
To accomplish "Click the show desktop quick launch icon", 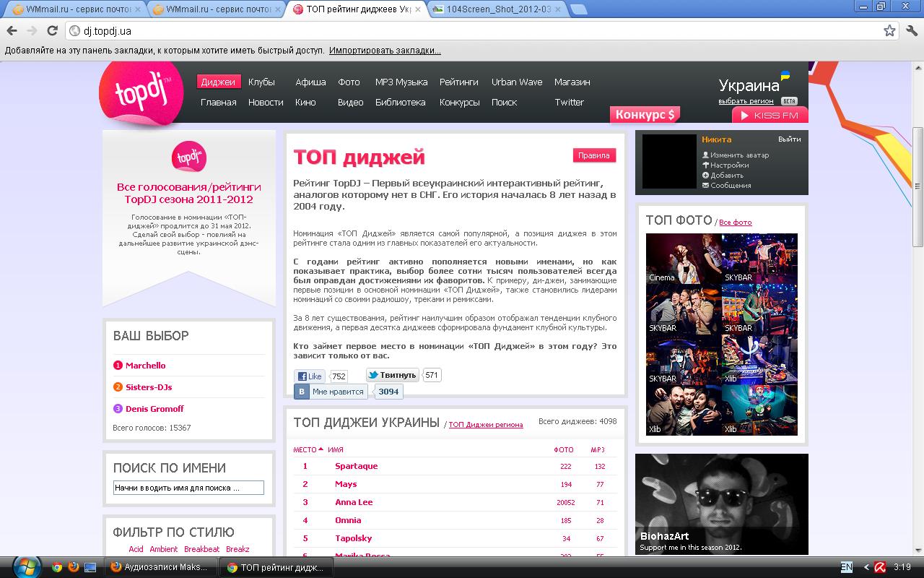I will click(90, 567).
